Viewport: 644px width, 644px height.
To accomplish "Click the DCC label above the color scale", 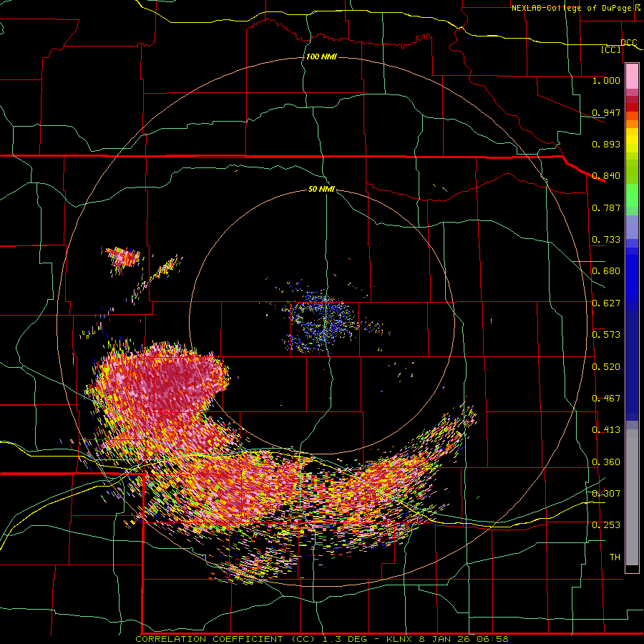I will [628, 42].
